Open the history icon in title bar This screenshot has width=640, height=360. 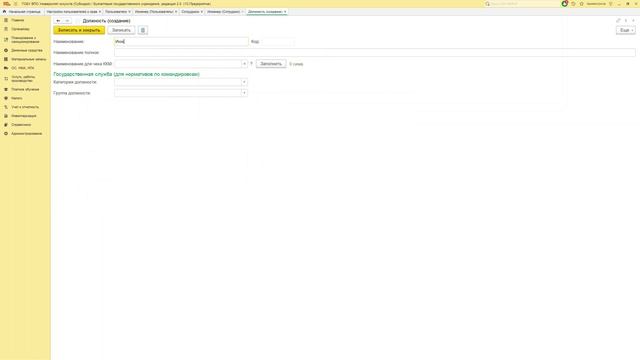pyautogui.click(x=573, y=4)
